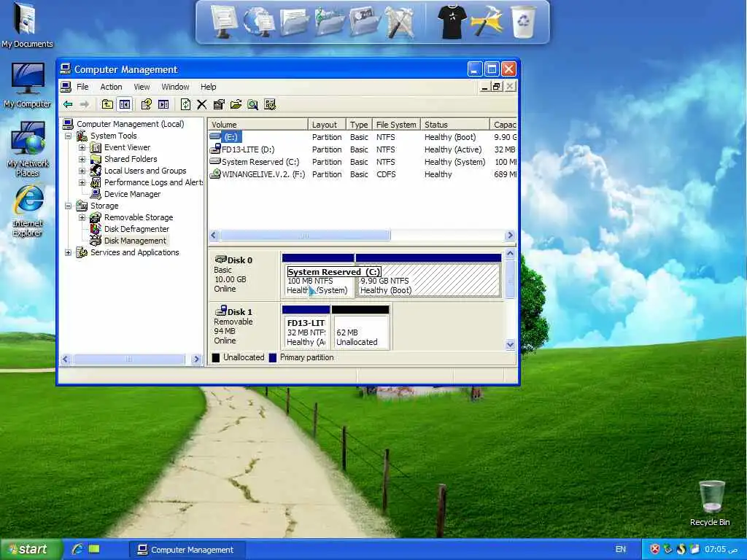This screenshot has height=560, width=747.
Task: Click the volume list left scroll arrow
Action: 214,236
